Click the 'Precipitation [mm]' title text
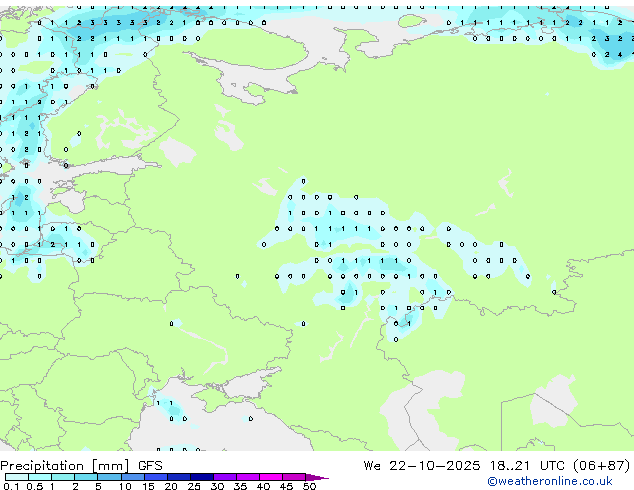This screenshot has height=490, width=634. pos(65,466)
